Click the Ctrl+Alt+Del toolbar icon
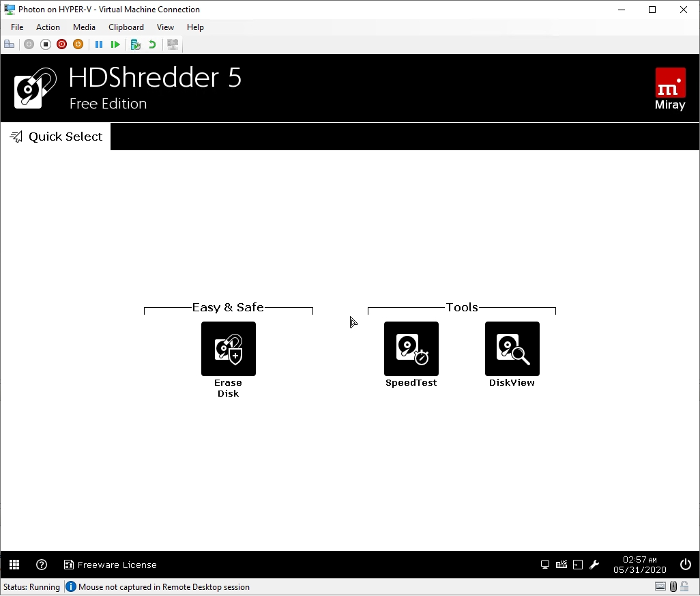Image resolution: width=700 pixels, height=596 pixels. coord(10,44)
